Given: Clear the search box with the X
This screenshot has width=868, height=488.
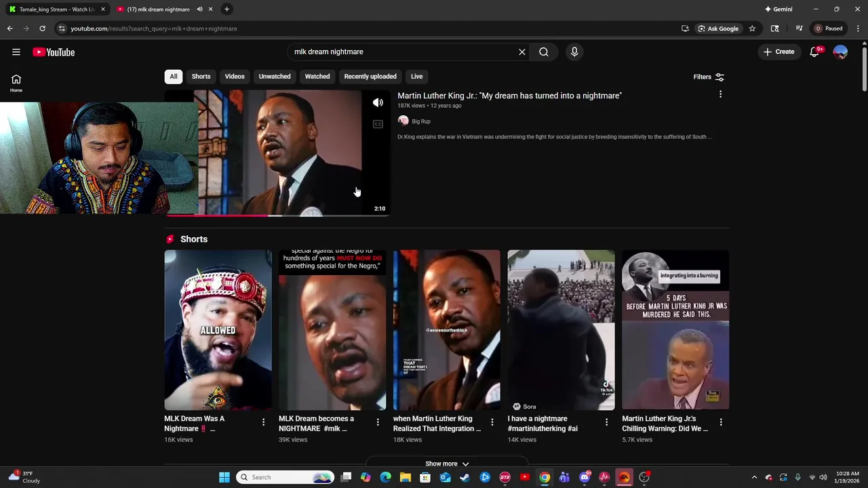Looking at the screenshot, I should point(522,52).
